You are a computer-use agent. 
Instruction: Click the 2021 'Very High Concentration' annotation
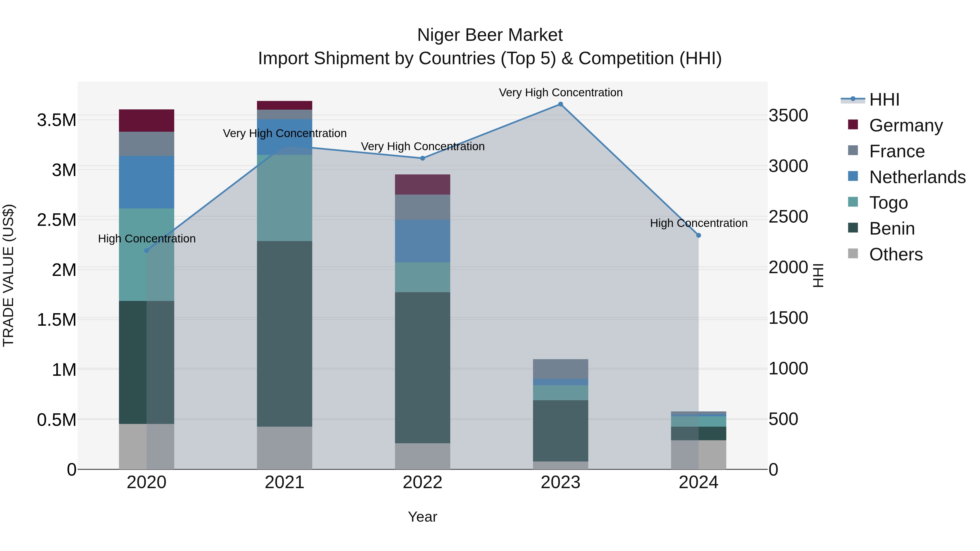point(285,134)
